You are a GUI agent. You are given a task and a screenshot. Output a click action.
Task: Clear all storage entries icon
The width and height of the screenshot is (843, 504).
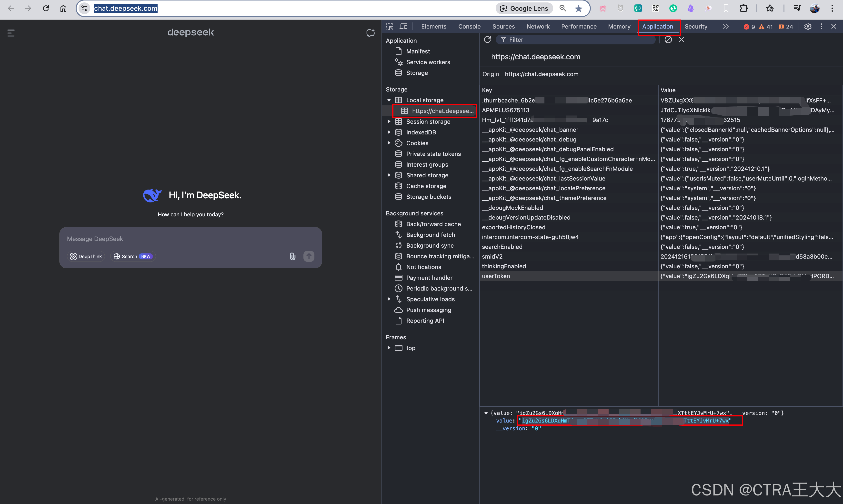point(668,40)
